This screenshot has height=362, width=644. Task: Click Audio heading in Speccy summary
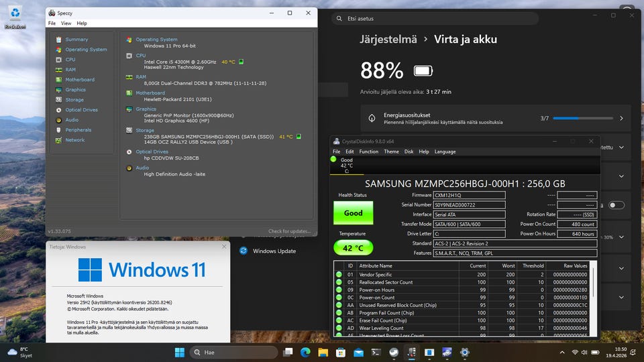(x=142, y=168)
